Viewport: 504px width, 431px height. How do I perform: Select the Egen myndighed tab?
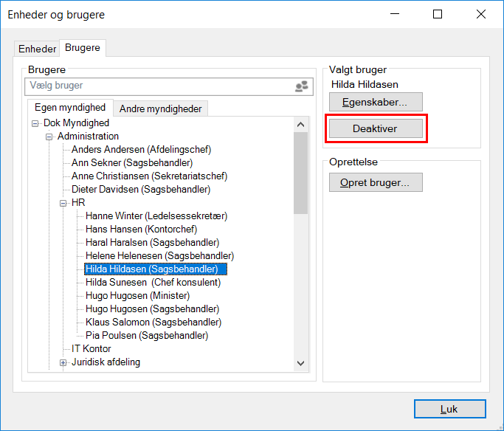click(x=70, y=108)
